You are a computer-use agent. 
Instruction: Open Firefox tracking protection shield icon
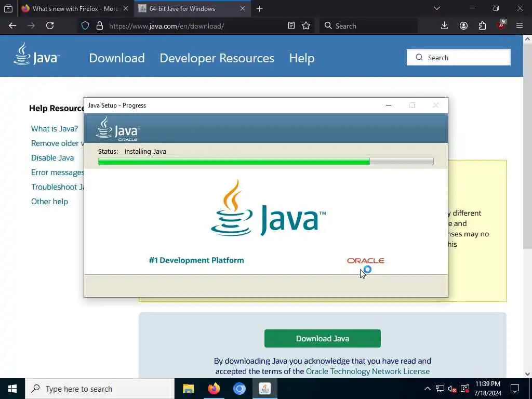85,26
